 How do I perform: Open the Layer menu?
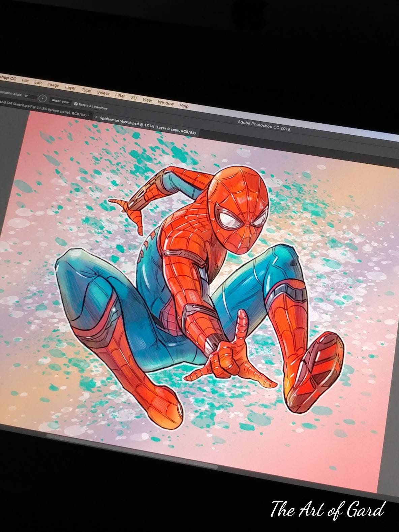[x=70, y=88]
